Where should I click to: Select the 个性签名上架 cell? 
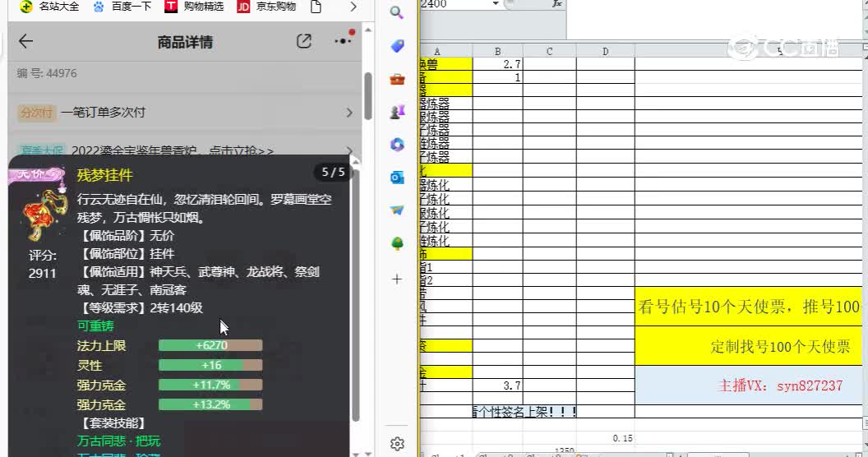(524, 411)
